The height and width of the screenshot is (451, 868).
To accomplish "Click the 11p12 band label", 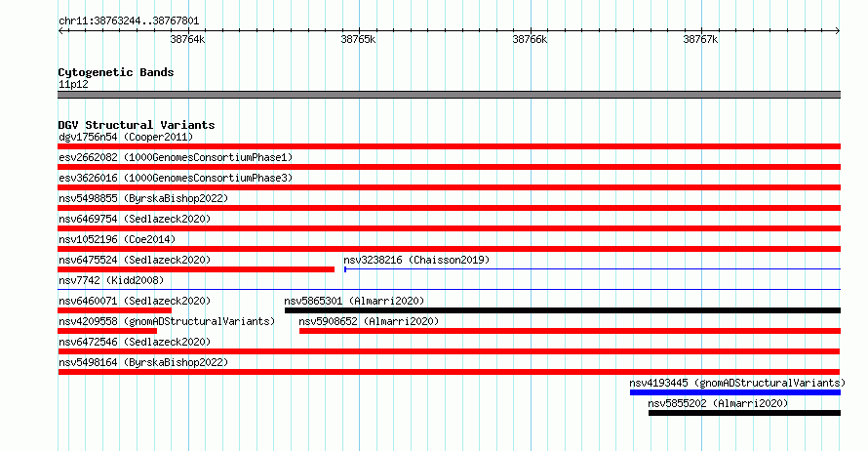I will [73, 84].
